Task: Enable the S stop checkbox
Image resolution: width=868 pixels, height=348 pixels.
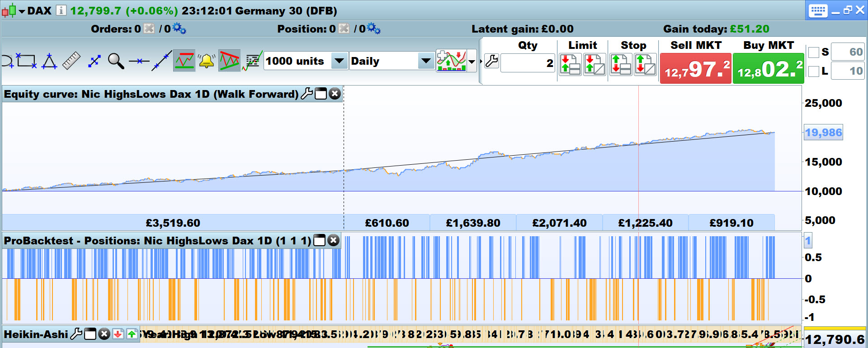Action: 814,52
